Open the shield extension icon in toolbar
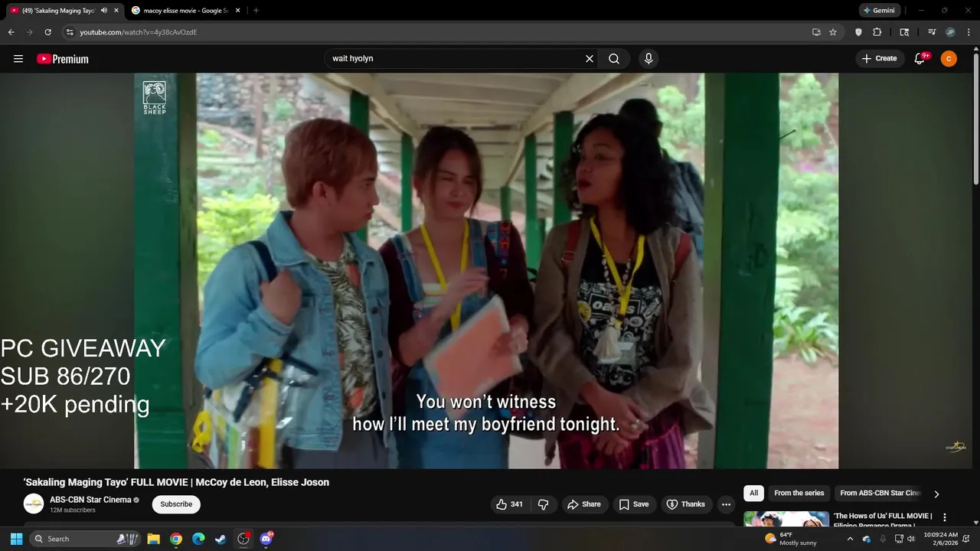The width and height of the screenshot is (980, 551). tap(858, 32)
